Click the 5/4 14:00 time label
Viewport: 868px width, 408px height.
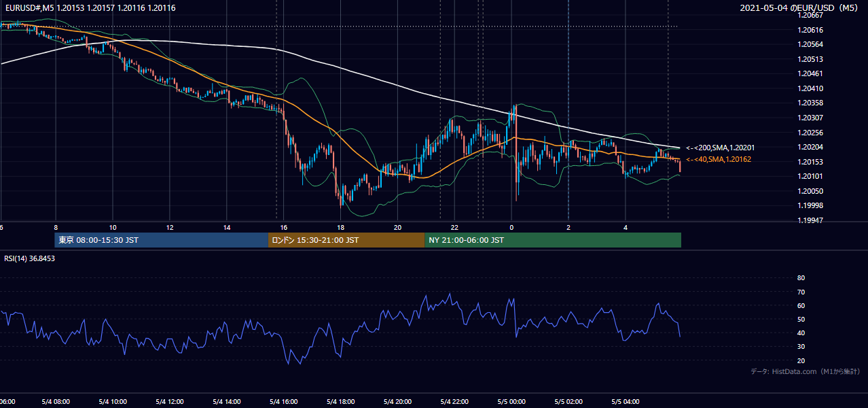pyautogui.click(x=227, y=402)
